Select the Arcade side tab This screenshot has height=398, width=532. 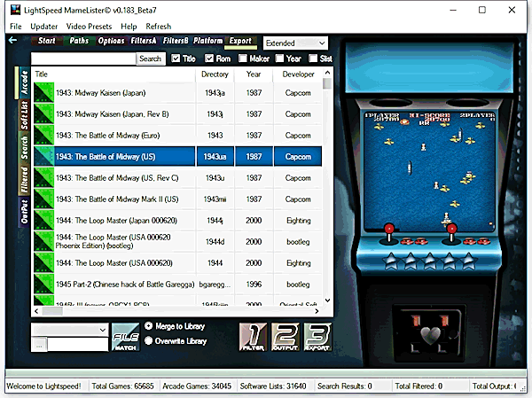click(x=24, y=82)
